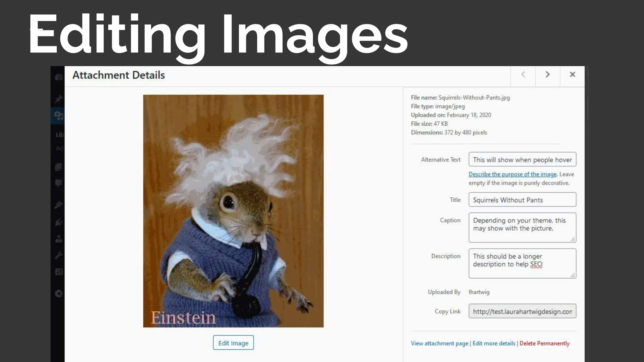Click 'File type: image/jpeg' text

438,107
